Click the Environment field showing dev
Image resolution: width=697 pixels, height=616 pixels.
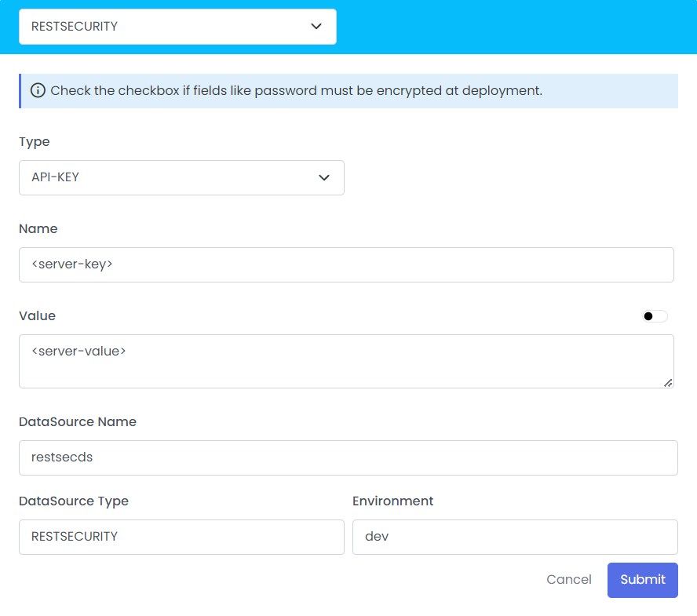click(515, 537)
